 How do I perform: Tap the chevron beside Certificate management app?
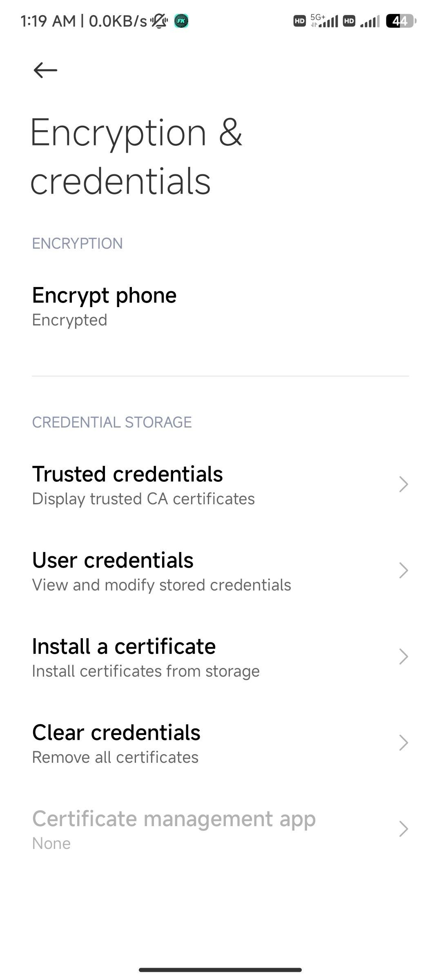point(403,829)
